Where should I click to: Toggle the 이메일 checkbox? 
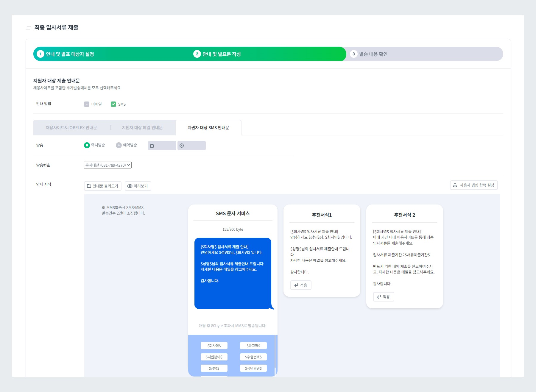tap(87, 104)
